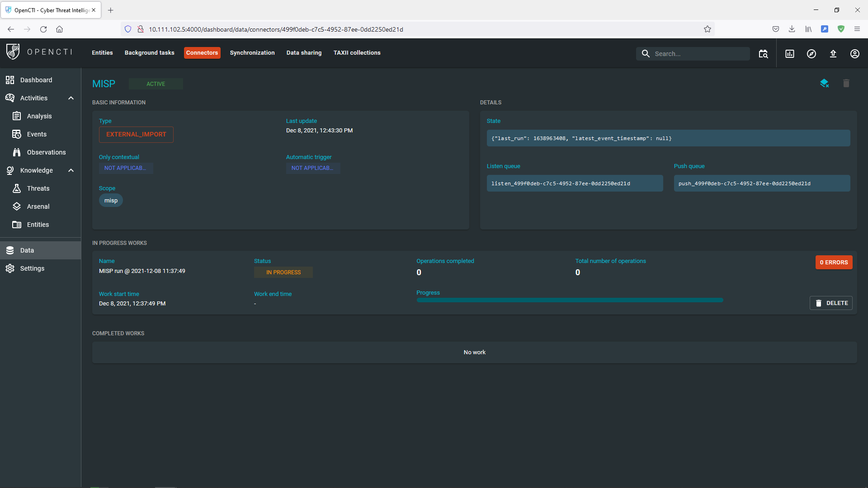Screen dimensions: 868x488
Task: Click the Data database icon
Action: (10, 250)
